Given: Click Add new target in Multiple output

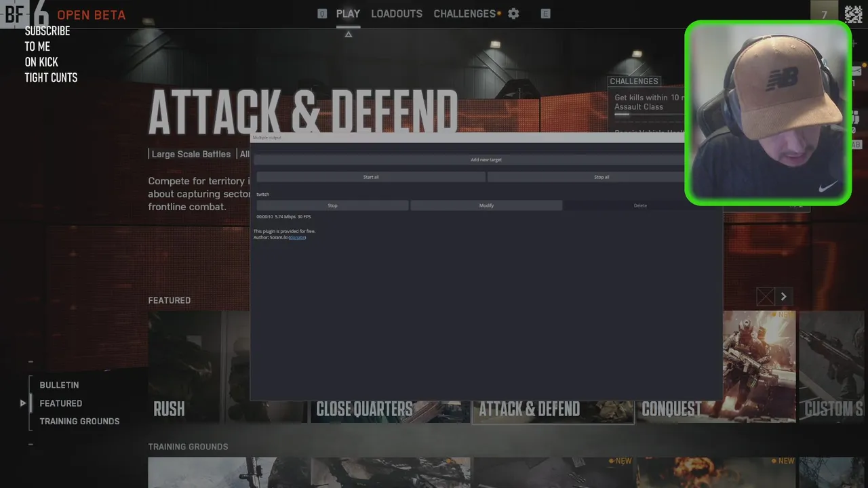Looking at the screenshot, I should pos(486,160).
